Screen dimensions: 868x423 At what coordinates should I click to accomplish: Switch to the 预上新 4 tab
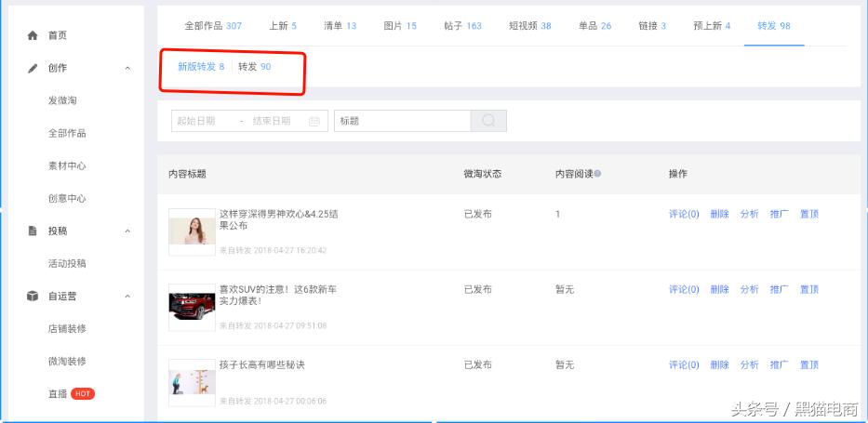(712, 26)
